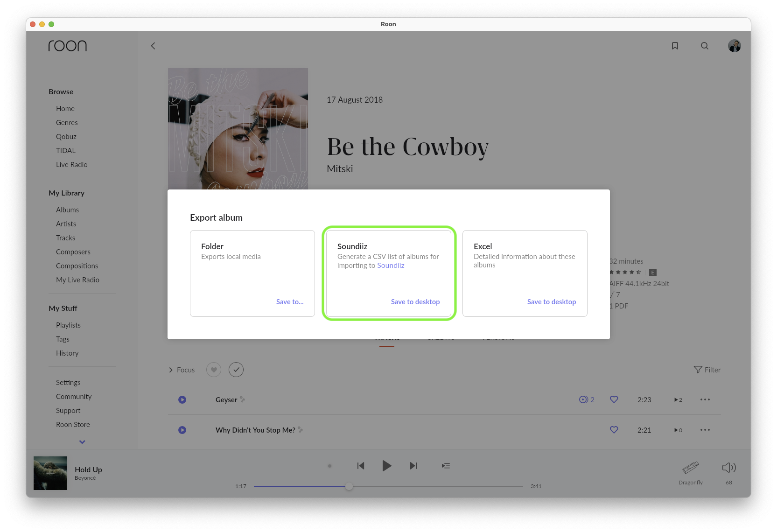
Task: Click Geyser play count icon
Action: pos(678,399)
